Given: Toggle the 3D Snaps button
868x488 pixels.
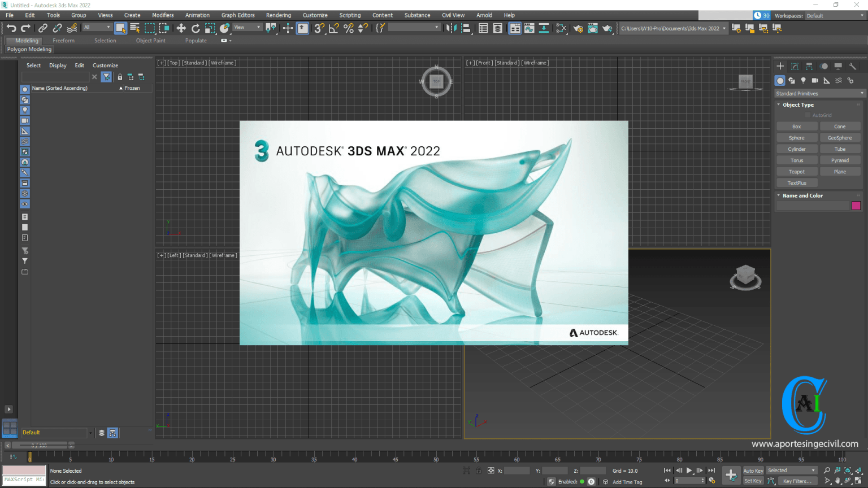Looking at the screenshot, I should click(319, 28).
